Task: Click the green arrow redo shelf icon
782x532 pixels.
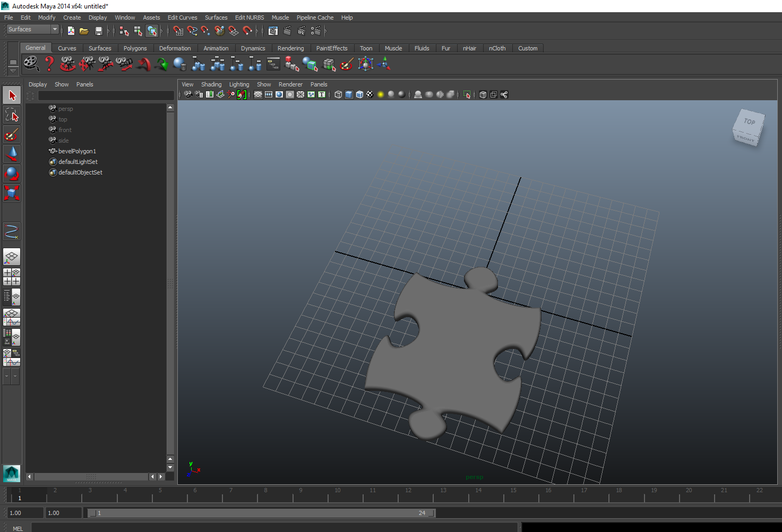Action: [x=162, y=64]
